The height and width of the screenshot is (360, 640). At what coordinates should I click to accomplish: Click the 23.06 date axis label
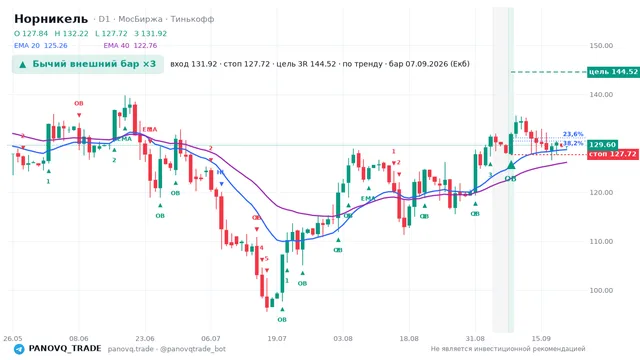pyautogui.click(x=145, y=339)
